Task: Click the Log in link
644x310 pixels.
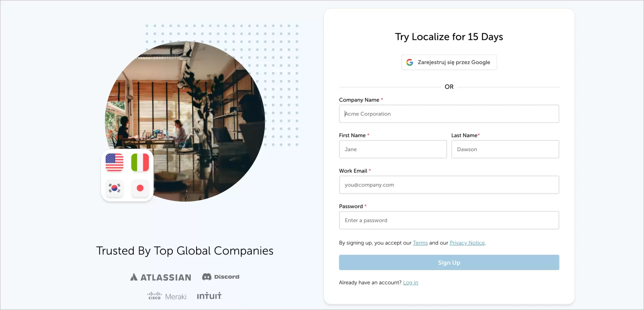Action: click(410, 282)
